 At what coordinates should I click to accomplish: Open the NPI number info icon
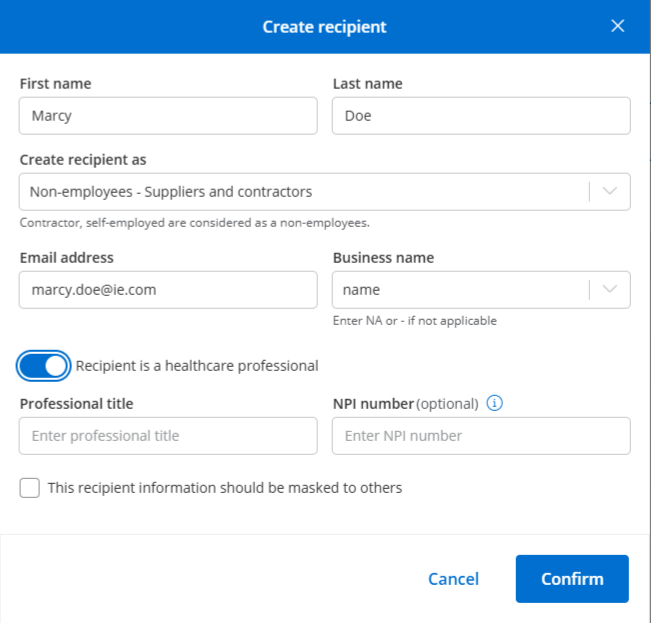494,403
